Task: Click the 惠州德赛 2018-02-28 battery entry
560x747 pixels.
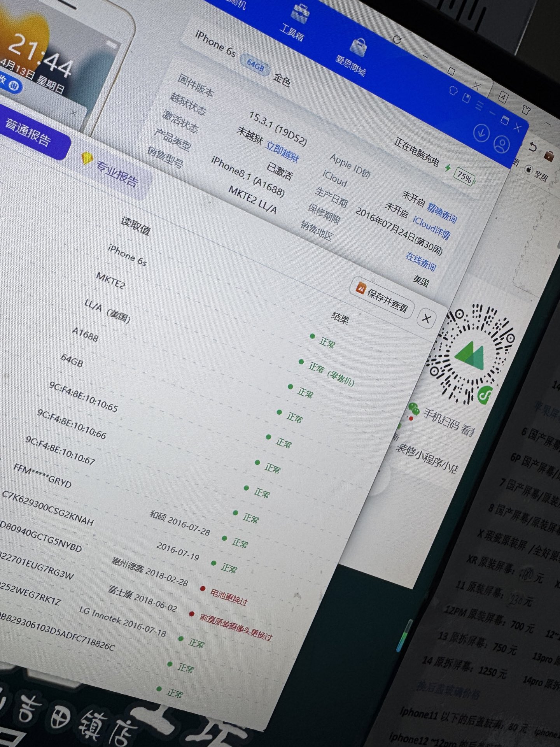Action: point(150,572)
